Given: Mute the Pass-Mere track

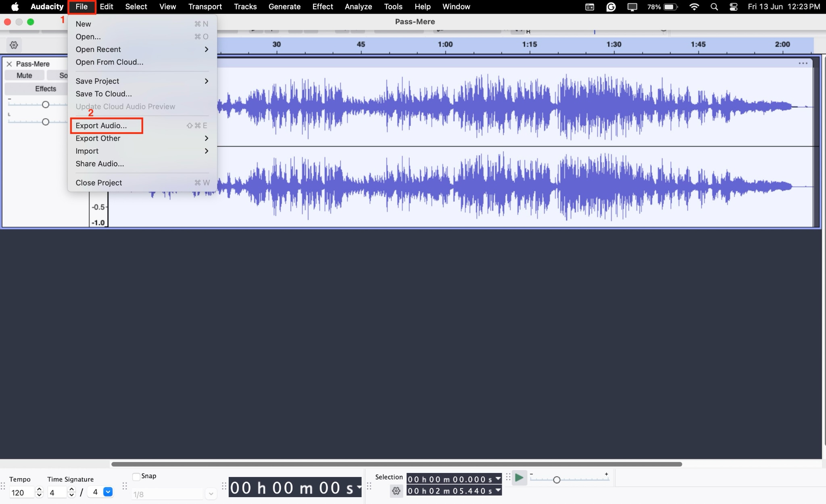Looking at the screenshot, I should pyautogui.click(x=24, y=75).
